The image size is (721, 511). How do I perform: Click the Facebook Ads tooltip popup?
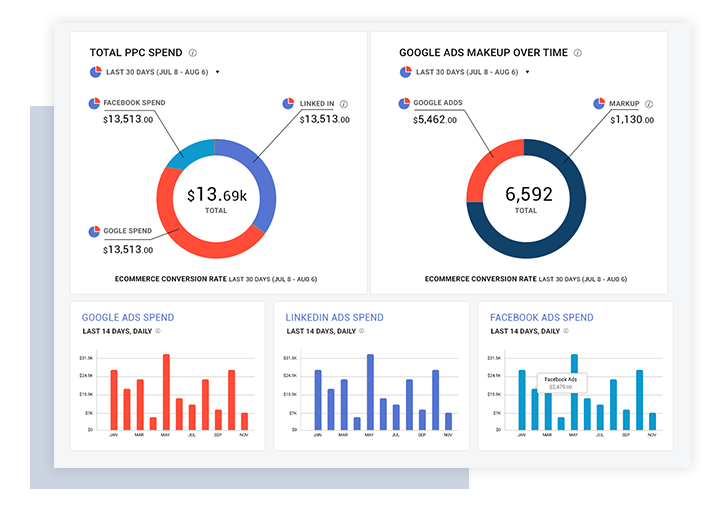pos(562,383)
